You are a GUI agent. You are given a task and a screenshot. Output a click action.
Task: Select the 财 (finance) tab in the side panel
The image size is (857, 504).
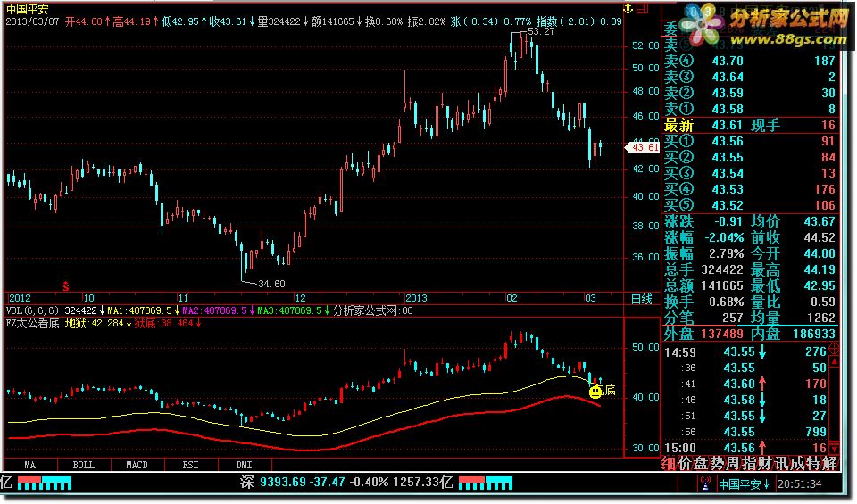coord(765,464)
